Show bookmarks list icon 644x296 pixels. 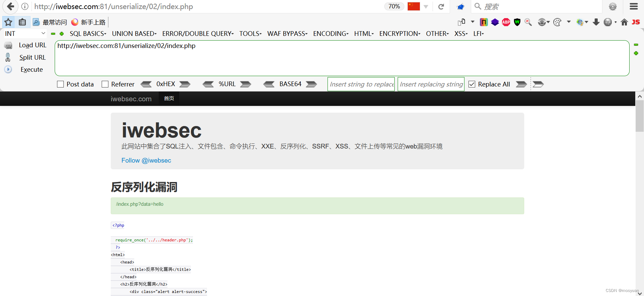pos(22,22)
